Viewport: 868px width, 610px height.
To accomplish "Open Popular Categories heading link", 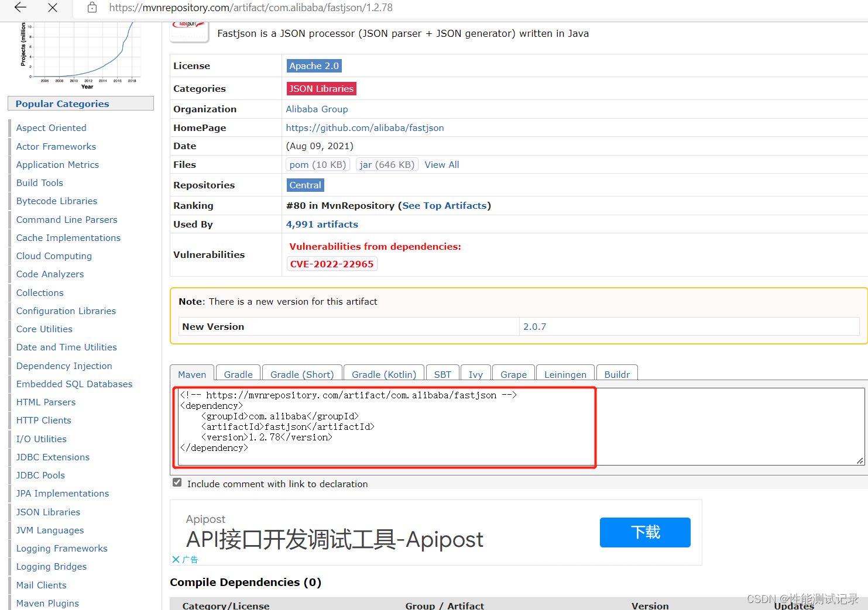I will point(62,104).
